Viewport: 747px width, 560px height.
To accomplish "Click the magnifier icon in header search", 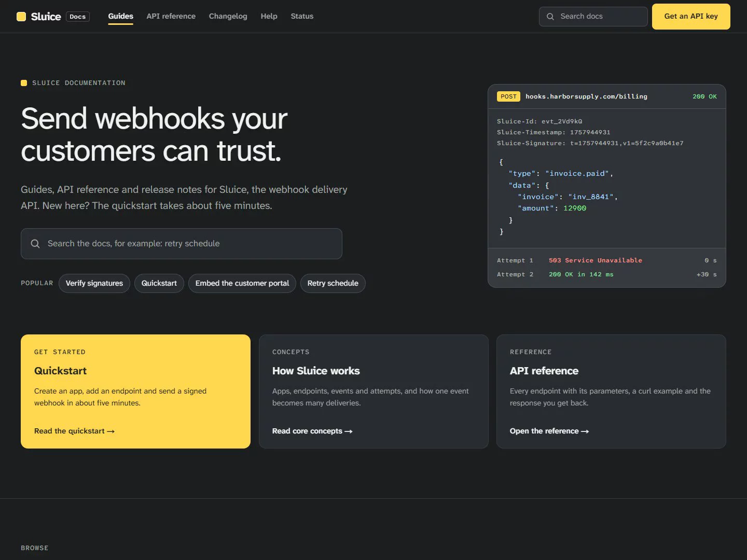I will [550, 17].
